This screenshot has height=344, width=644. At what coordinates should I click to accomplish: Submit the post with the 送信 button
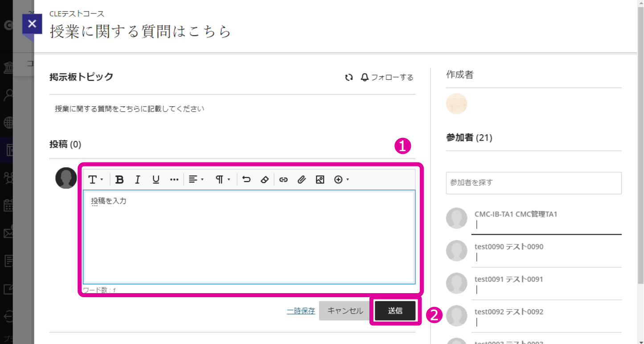(394, 311)
